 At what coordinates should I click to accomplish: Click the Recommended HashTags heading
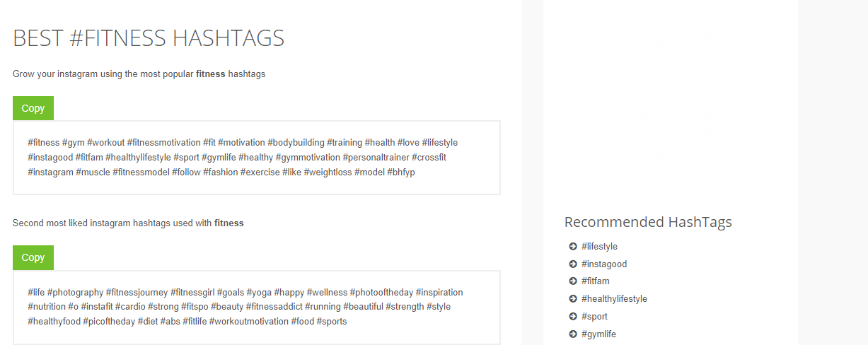click(x=648, y=222)
